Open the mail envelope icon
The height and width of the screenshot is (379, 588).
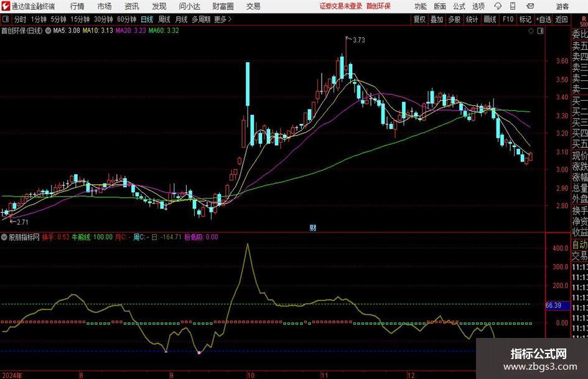click(x=530, y=6)
